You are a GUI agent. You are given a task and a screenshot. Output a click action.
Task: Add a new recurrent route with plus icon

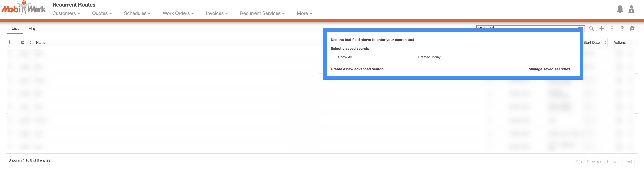coord(602,28)
